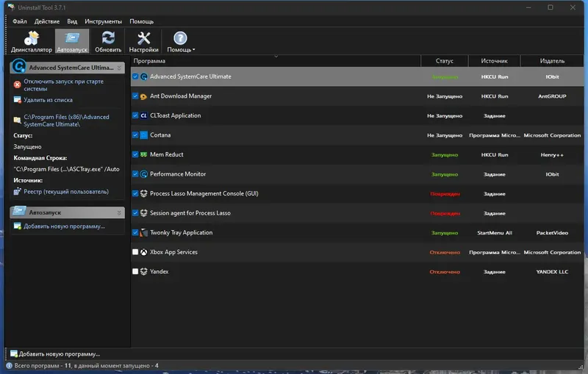Click the Xbox App Services icon
Viewport: 588px width, 374px height.
pos(143,252)
